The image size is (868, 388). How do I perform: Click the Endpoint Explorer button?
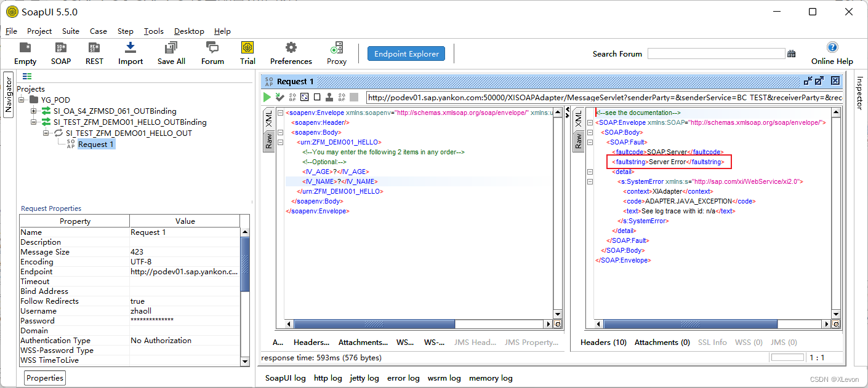coord(407,53)
